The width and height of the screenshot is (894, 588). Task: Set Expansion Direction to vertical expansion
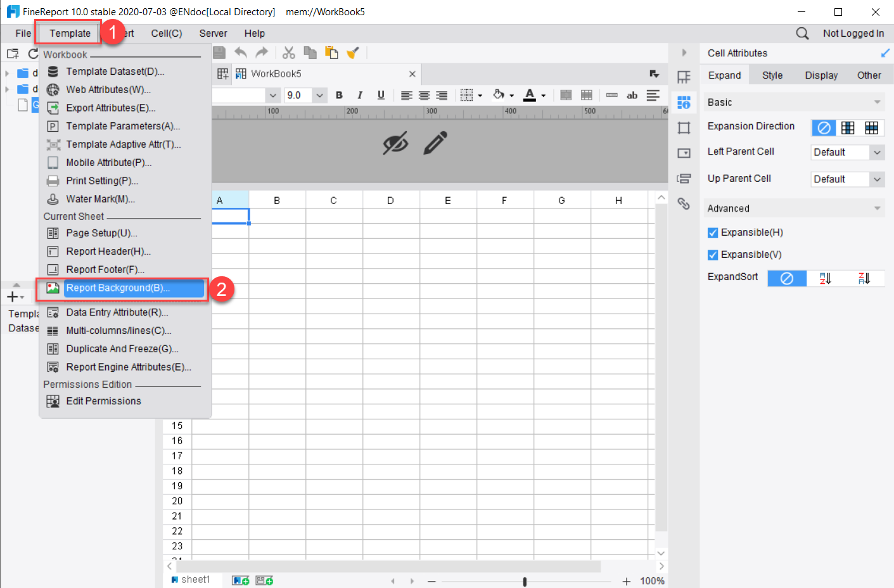point(848,127)
